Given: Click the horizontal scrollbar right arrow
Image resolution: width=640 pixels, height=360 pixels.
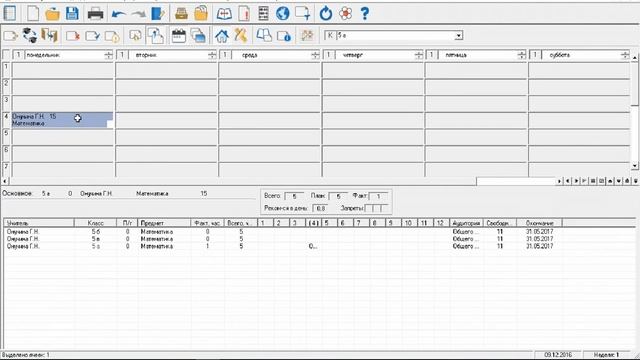Looking at the screenshot, I should pyautogui.click(x=559, y=181).
